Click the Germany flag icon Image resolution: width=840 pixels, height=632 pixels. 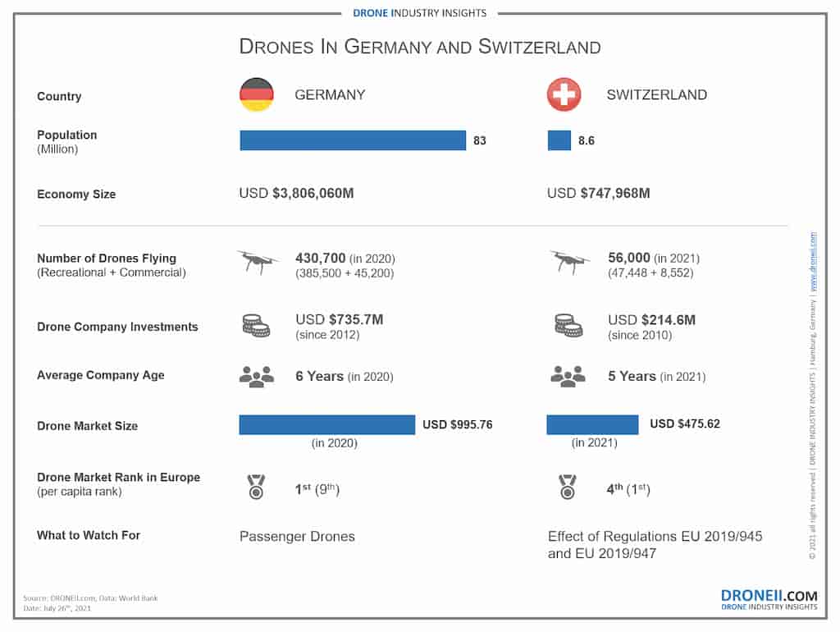[x=257, y=94]
